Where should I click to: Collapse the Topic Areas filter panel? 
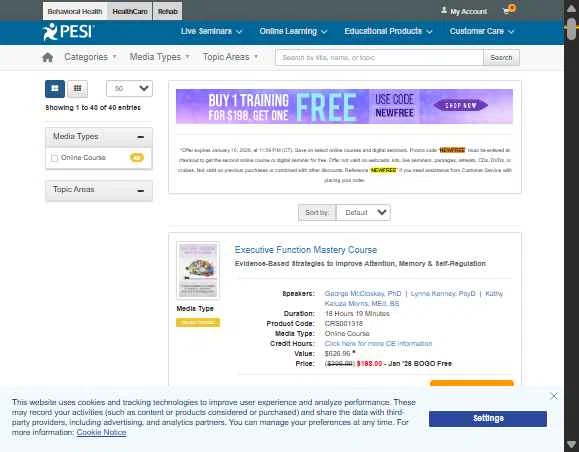pyautogui.click(x=140, y=191)
